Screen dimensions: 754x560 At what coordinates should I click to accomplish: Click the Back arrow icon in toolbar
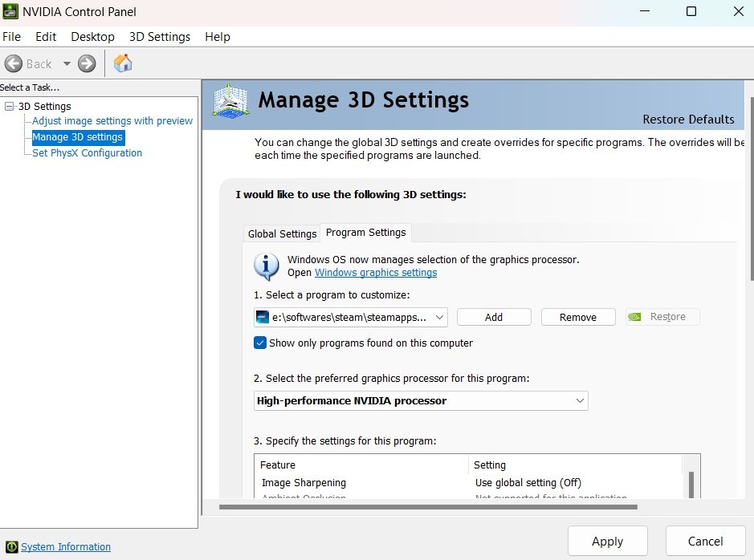point(14,63)
